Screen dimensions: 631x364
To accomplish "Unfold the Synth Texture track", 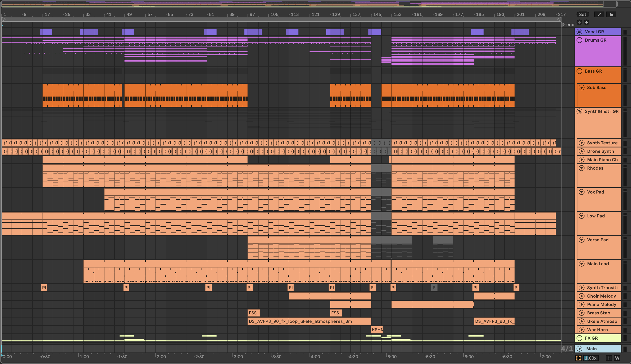I will (x=582, y=143).
